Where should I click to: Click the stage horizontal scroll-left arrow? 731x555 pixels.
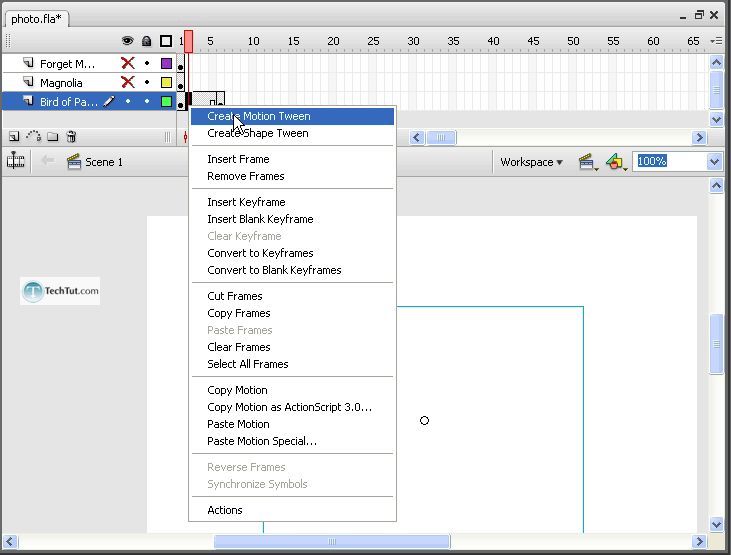[x=10, y=541]
